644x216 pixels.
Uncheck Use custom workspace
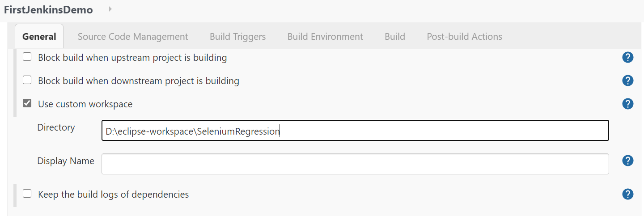pos(27,104)
